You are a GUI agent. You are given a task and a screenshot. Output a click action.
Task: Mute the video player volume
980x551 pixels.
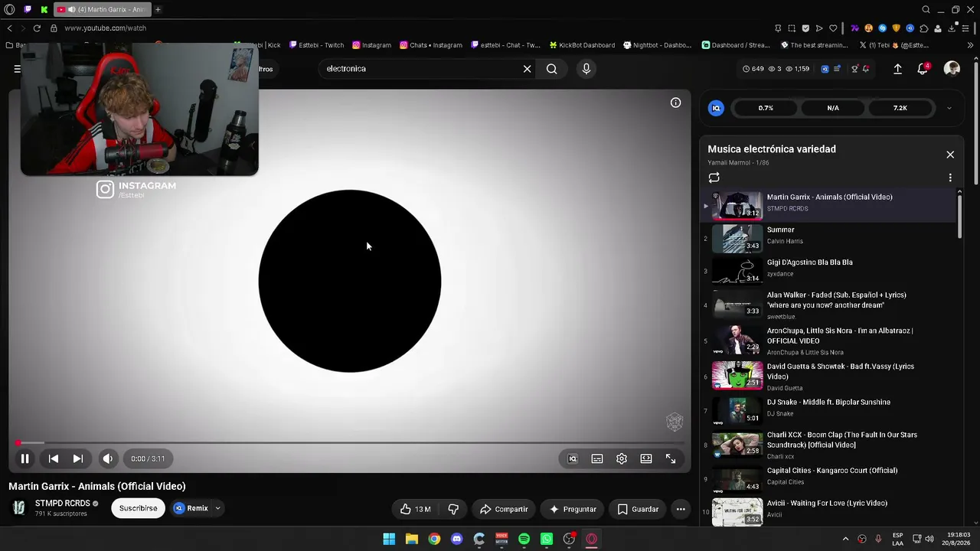click(x=108, y=458)
